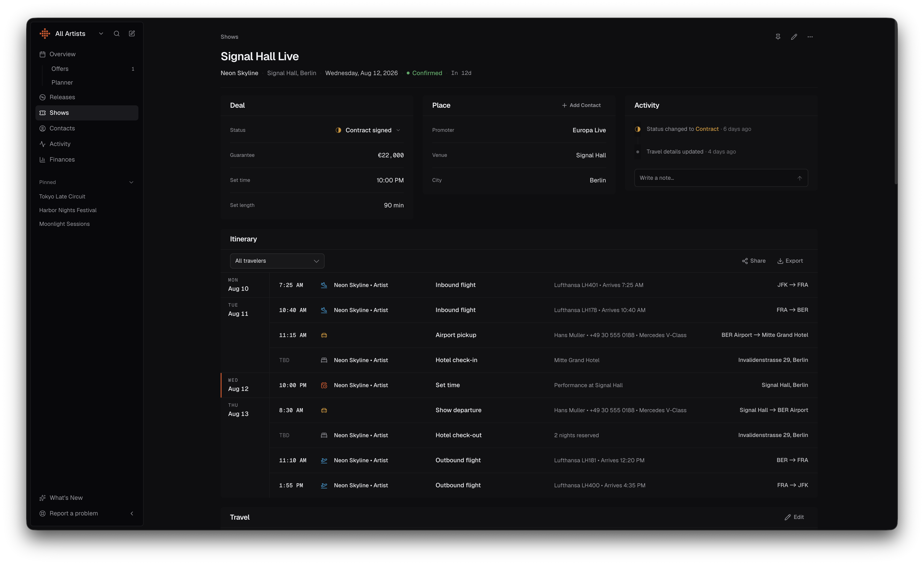Open pinned show Moonlight Sessions
Screen dimensions: 924x565
click(x=64, y=224)
